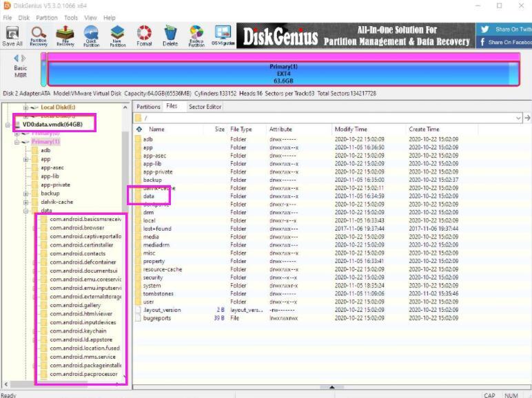Select the data folder in file list
This screenshot has height=398, width=532.
(x=149, y=196)
